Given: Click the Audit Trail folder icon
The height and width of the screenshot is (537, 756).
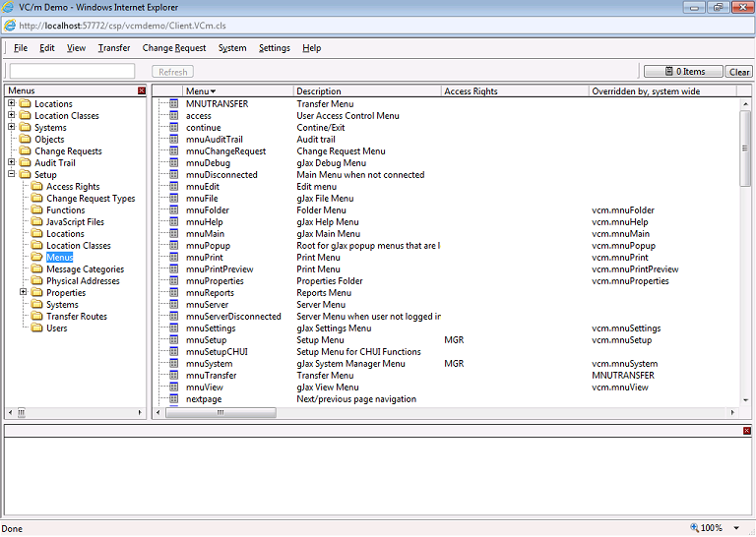Looking at the screenshot, I should tap(25, 163).
